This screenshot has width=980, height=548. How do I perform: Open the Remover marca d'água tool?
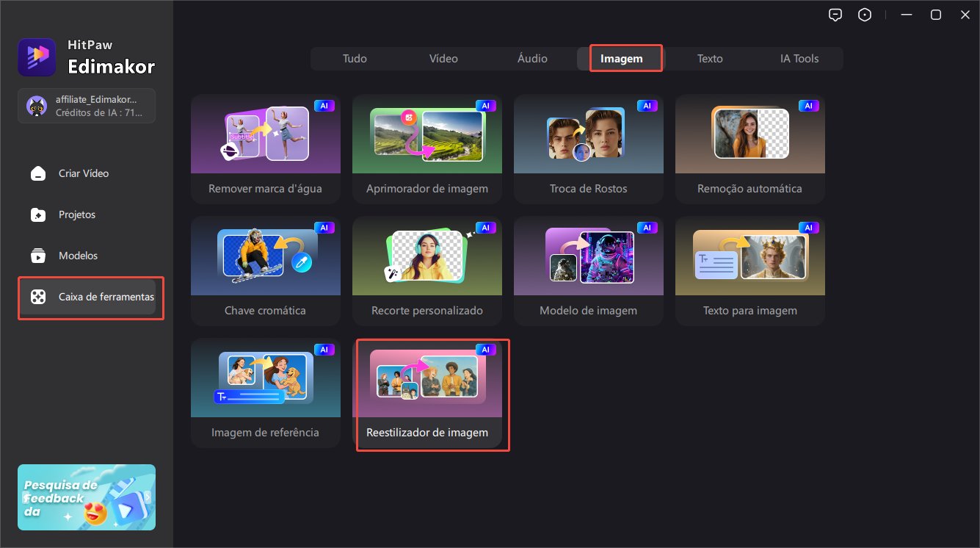[x=265, y=149]
